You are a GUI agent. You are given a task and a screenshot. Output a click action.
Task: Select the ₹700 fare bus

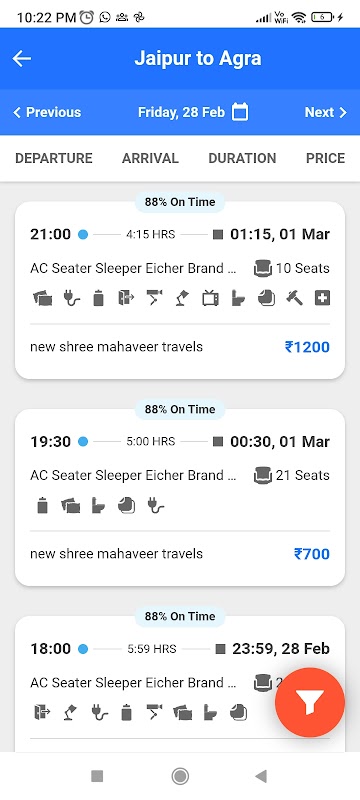(180, 497)
